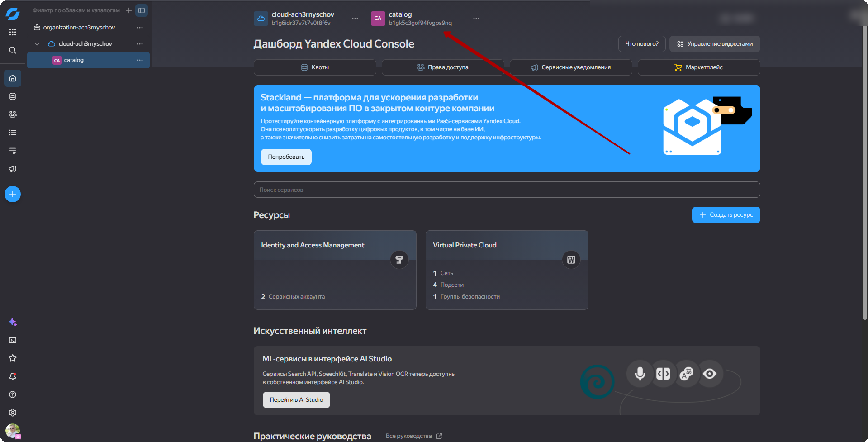Image resolution: width=868 pixels, height=442 pixels.
Task: Open the bulleted list sidebar icon
Action: [x=13, y=133]
